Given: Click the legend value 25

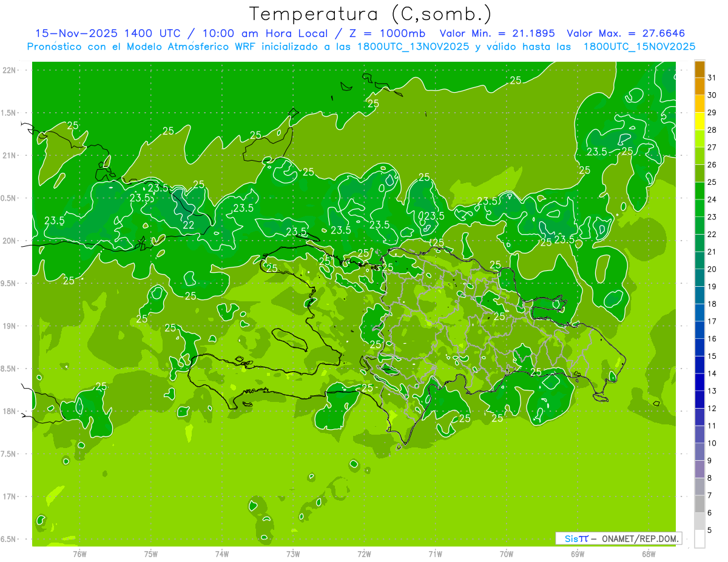Looking at the screenshot, I should [x=712, y=182].
